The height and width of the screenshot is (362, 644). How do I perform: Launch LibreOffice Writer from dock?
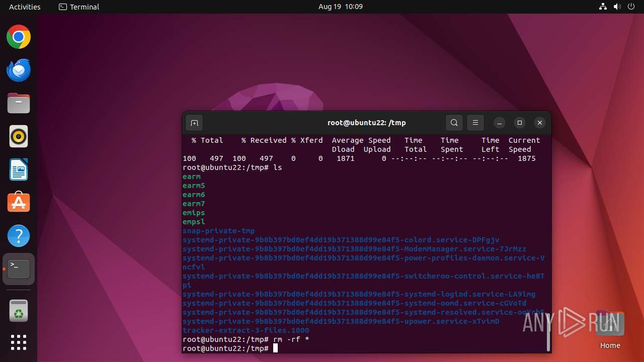pyautogui.click(x=19, y=170)
